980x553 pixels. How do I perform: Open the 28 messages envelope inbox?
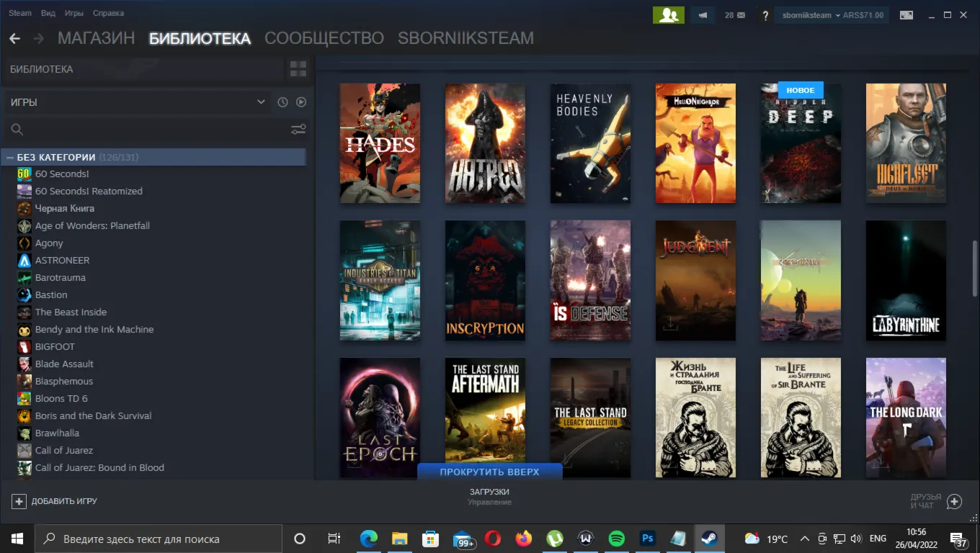pos(735,15)
